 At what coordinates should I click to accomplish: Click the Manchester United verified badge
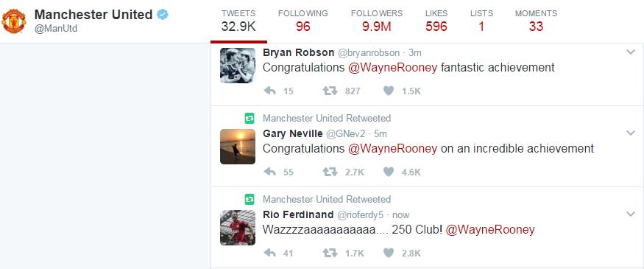point(163,15)
